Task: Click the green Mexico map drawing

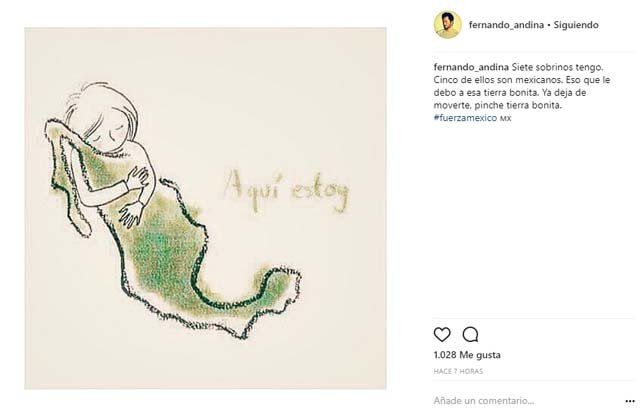Action: [x=171, y=229]
